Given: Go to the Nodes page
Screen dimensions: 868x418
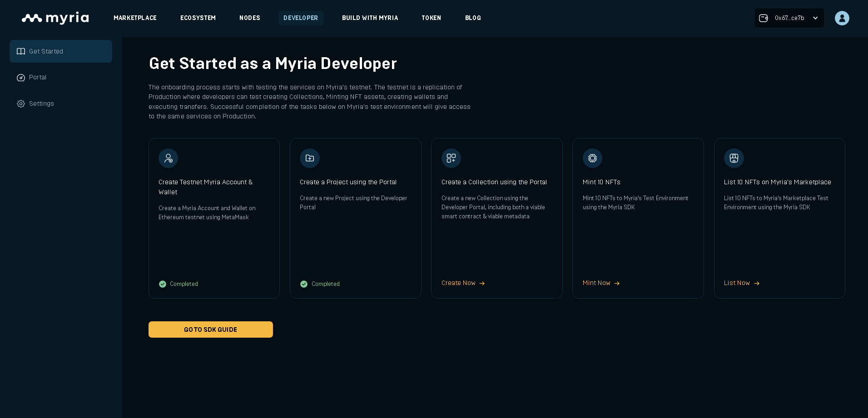Looking at the screenshot, I should [250, 18].
